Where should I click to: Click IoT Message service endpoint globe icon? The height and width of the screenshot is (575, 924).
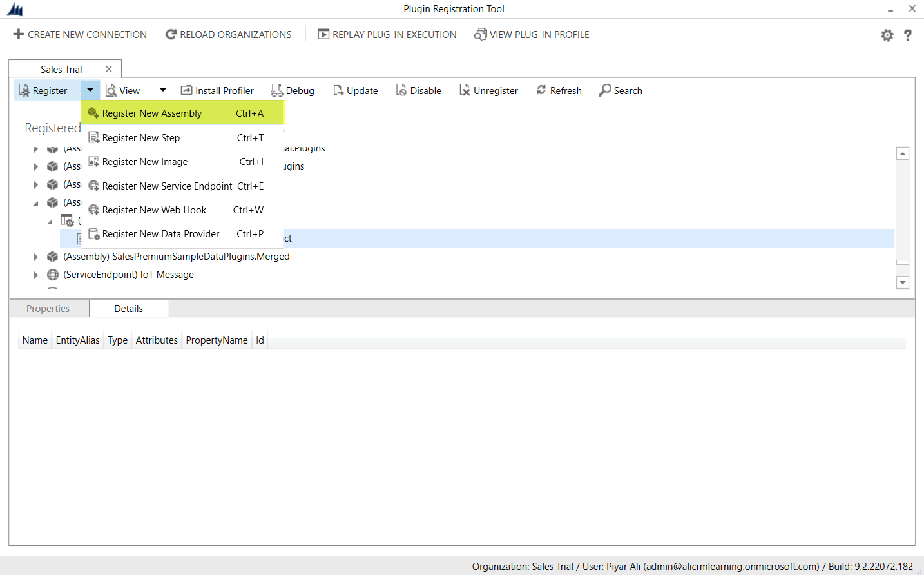53,275
